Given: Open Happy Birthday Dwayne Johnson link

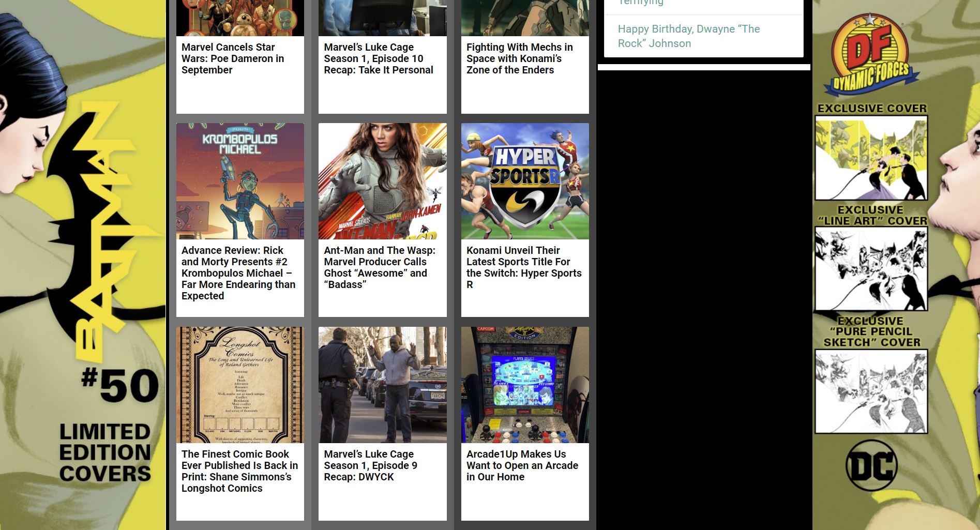Looking at the screenshot, I should click(x=688, y=36).
